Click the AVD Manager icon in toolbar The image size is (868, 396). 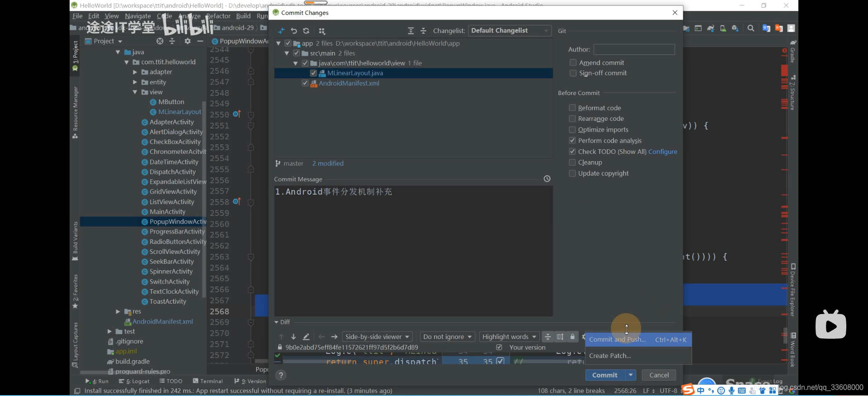(723, 29)
